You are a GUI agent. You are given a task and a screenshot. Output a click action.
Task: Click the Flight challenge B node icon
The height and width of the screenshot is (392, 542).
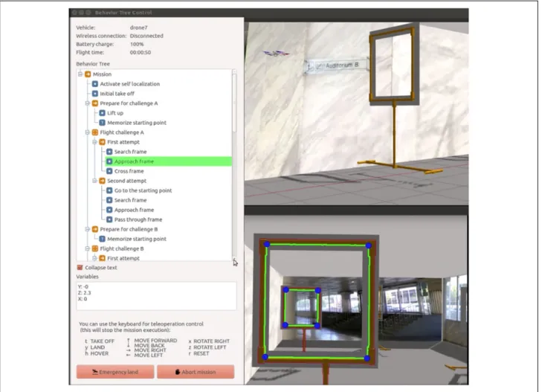95,248
